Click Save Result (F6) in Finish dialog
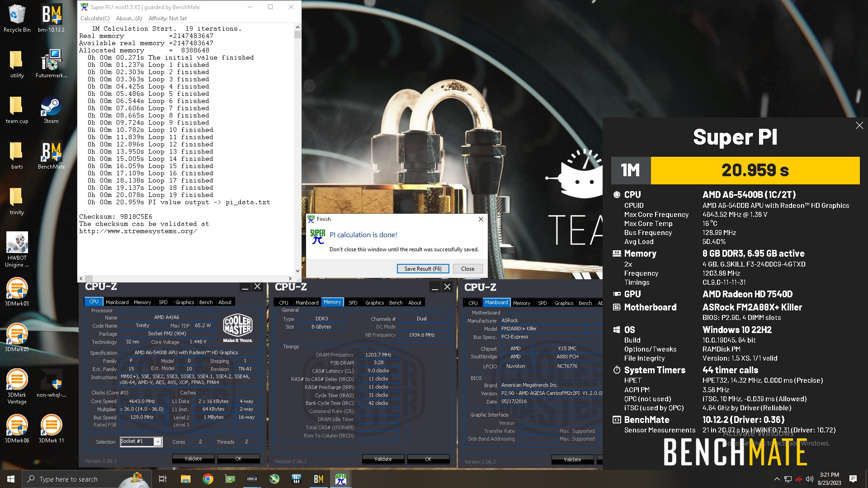The height and width of the screenshot is (488, 868). (423, 268)
